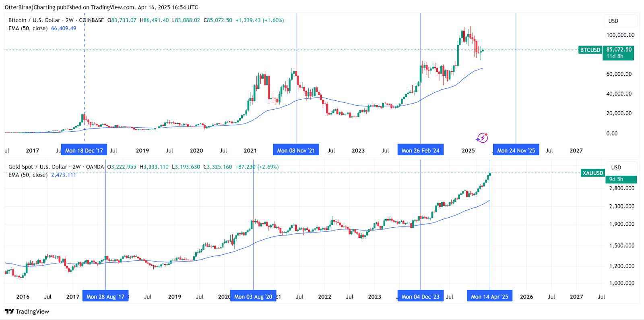
Task: Click the Mon 03 Aug '20 date label
Action: coord(253,297)
